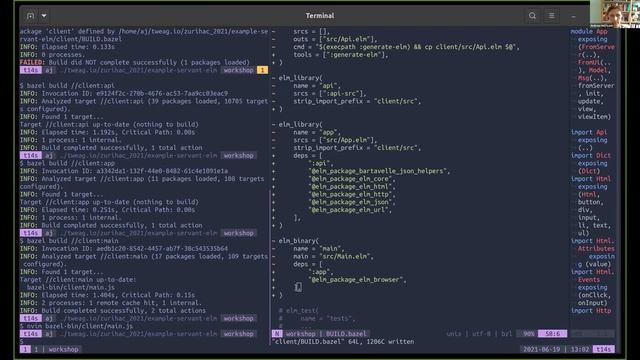The height and width of the screenshot is (360, 640).
Task: Click the '$ nvim bazel-bin/client/main.js' command
Action: 76,326
